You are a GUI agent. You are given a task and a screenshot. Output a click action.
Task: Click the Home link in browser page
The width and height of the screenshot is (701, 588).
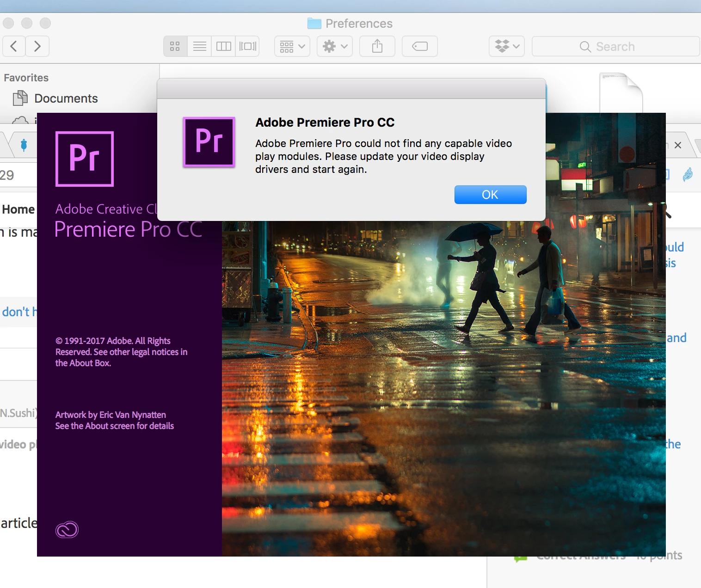(18, 209)
